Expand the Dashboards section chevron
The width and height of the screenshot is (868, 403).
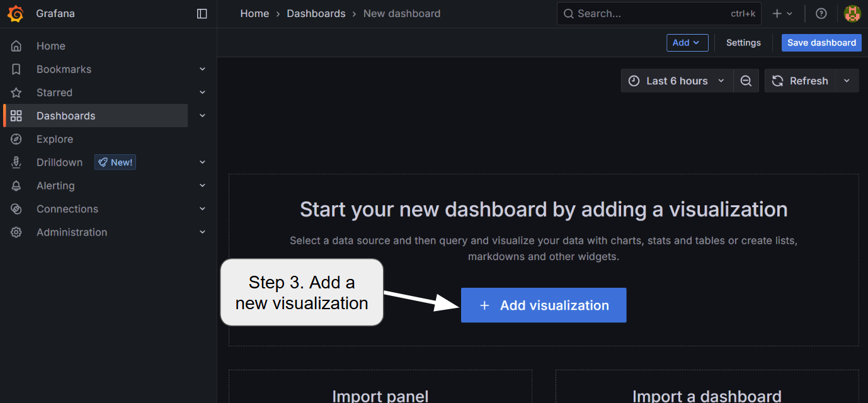point(203,116)
